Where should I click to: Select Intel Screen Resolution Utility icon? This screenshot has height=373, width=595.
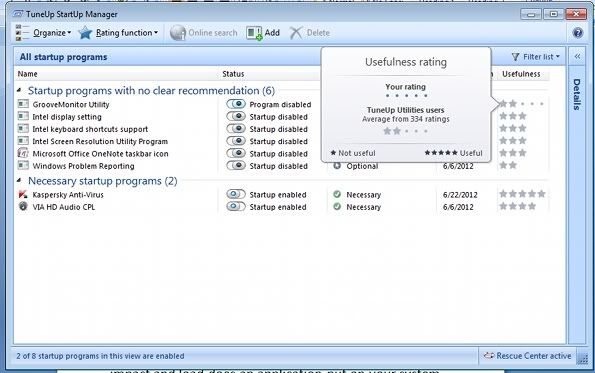coord(23,141)
